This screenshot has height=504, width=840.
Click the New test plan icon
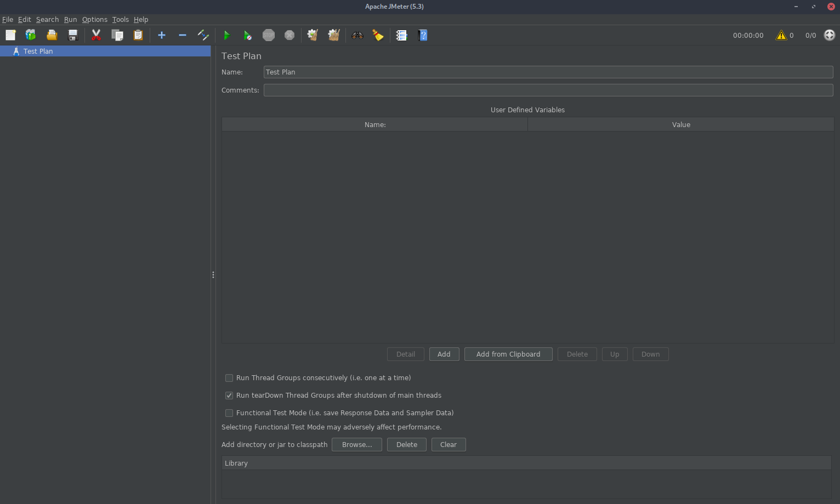coord(10,35)
